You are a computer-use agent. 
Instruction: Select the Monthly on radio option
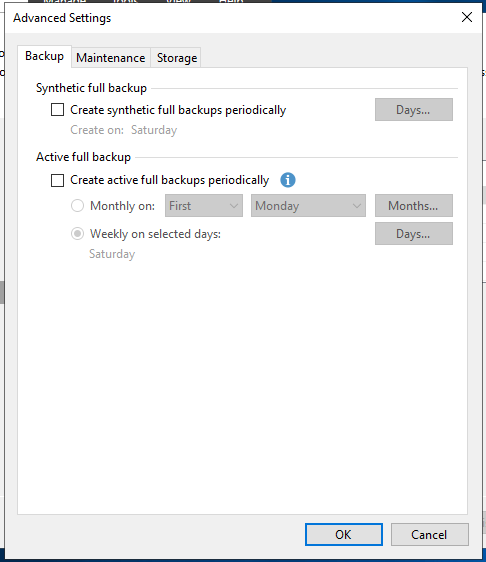[x=77, y=206]
